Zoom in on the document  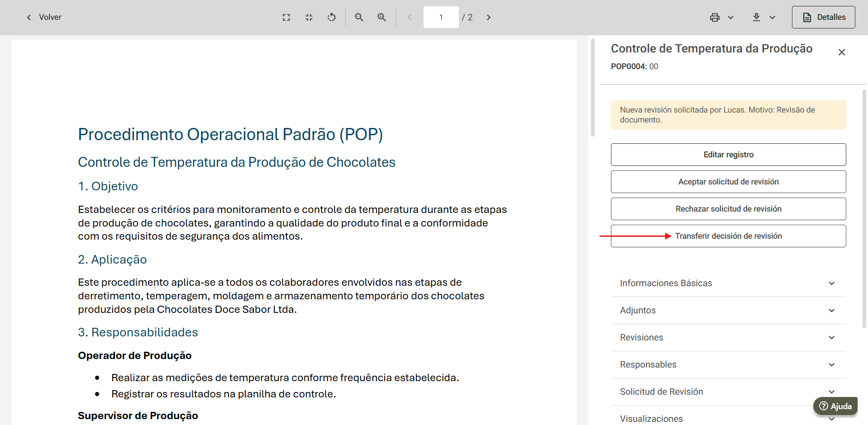coord(382,17)
